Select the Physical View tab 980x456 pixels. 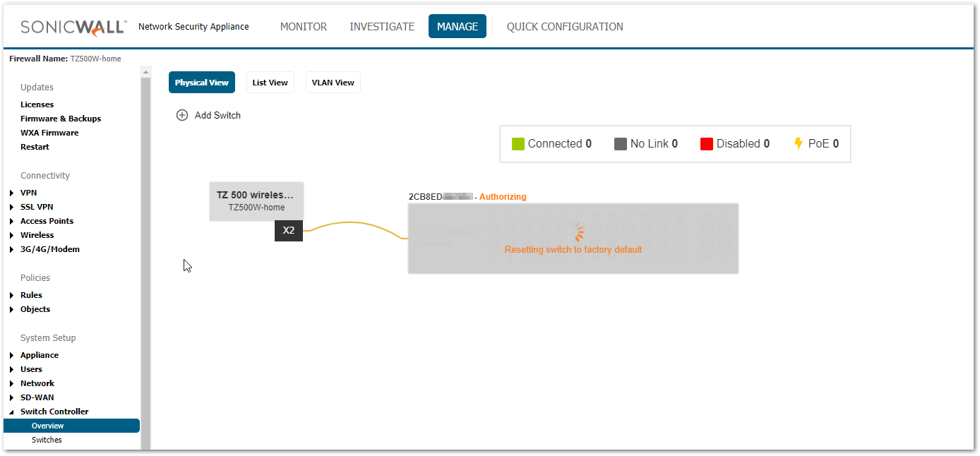click(x=202, y=83)
